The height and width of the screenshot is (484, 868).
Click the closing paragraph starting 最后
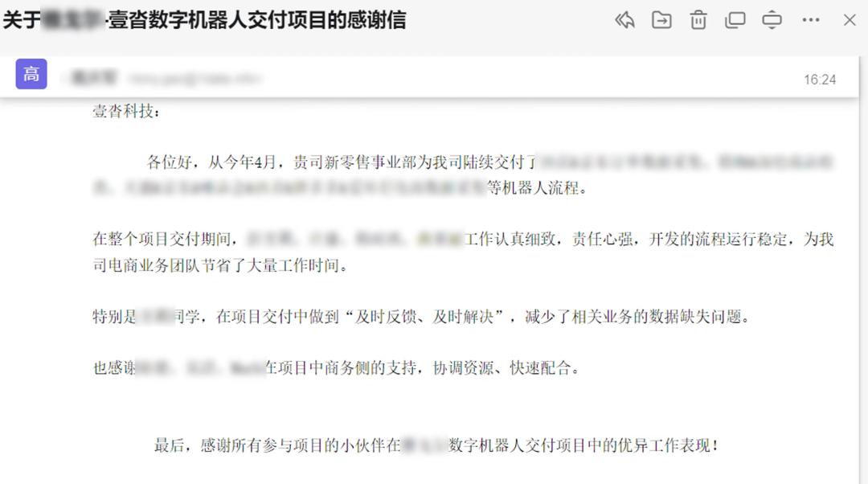coord(436,445)
